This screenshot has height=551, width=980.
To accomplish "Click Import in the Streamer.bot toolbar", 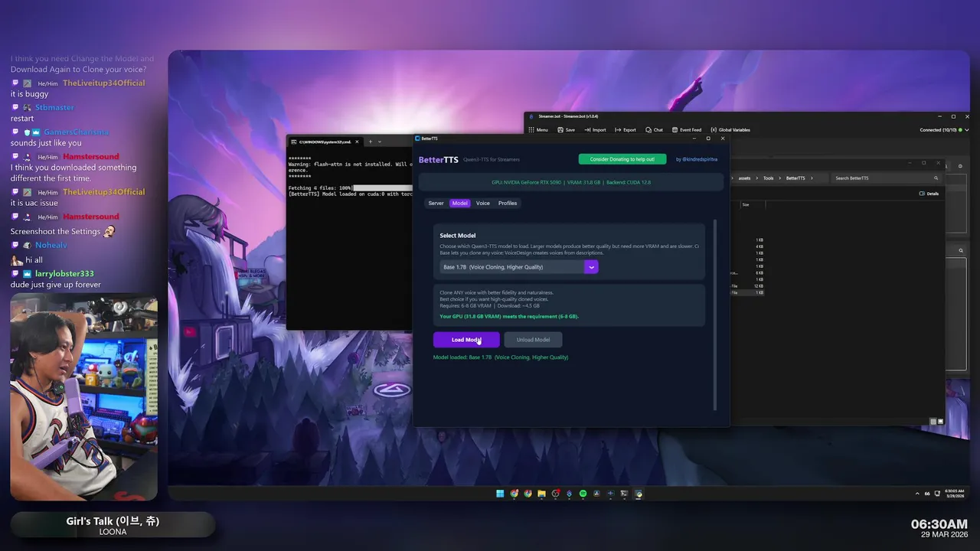I will tap(595, 130).
